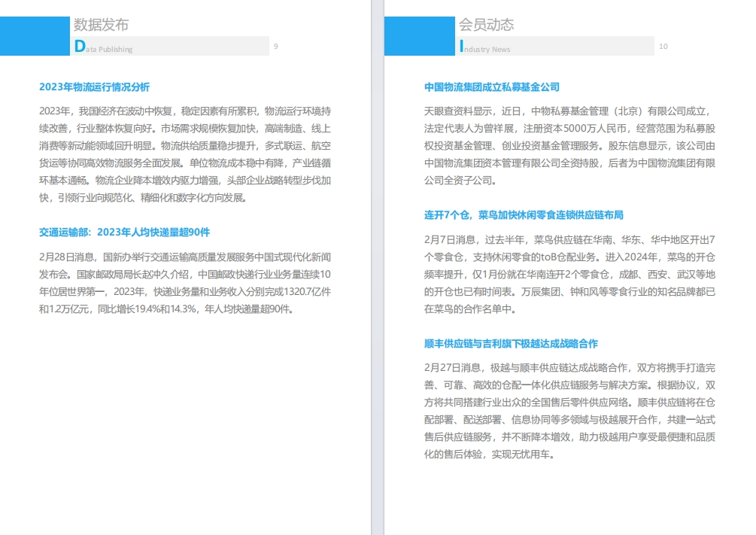Click the line starting 发布会。国家邮政局局长赵冲久介绍

185,275
